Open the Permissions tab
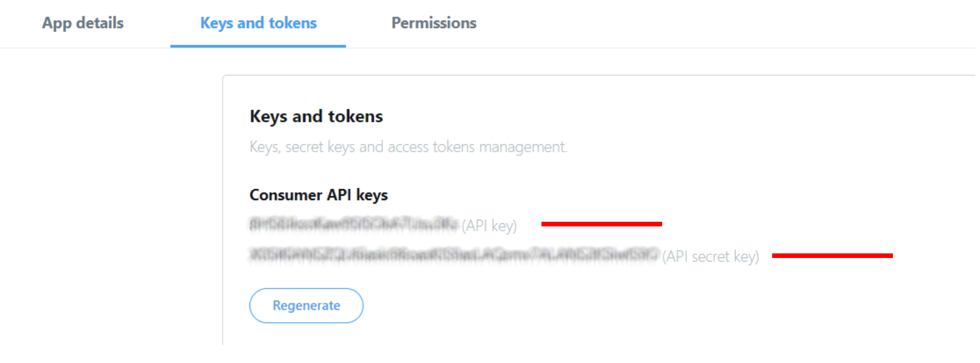 tap(433, 23)
